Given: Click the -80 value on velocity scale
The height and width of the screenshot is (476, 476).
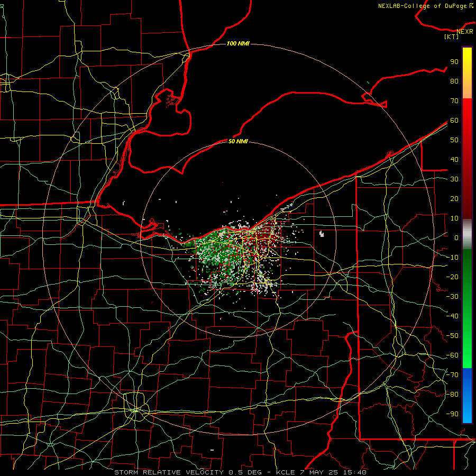Looking at the screenshot, I should (x=452, y=395).
